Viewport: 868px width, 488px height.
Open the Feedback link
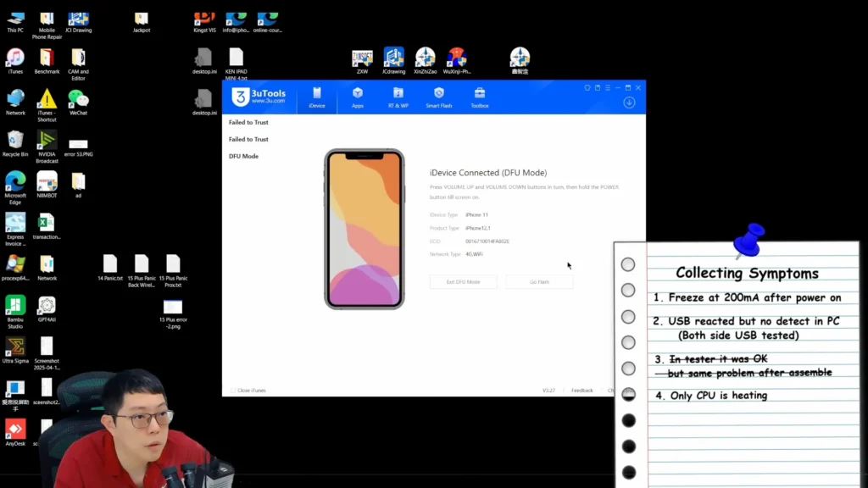pyautogui.click(x=581, y=391)
